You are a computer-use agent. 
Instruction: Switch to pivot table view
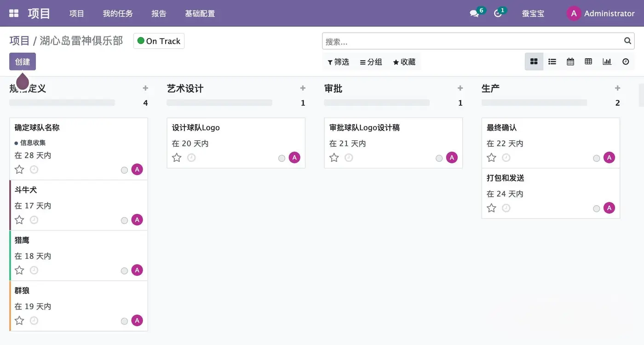(x=588, y=61)
